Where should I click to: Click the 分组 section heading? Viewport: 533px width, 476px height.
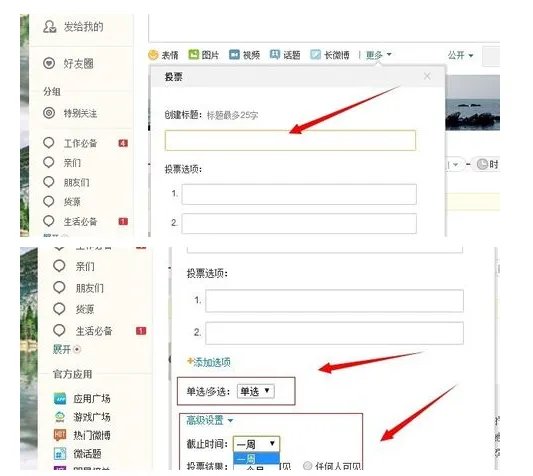(52, 91)
